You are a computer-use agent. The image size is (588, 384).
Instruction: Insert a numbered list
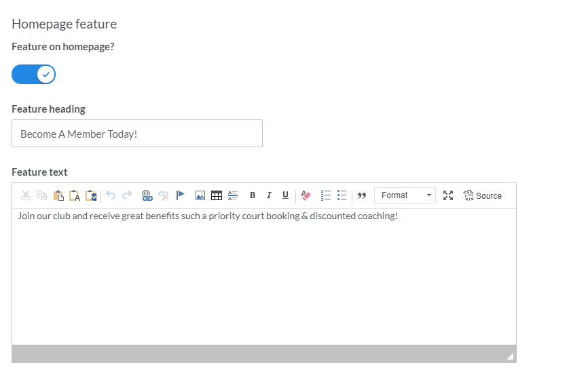click(x=326, y=195)
